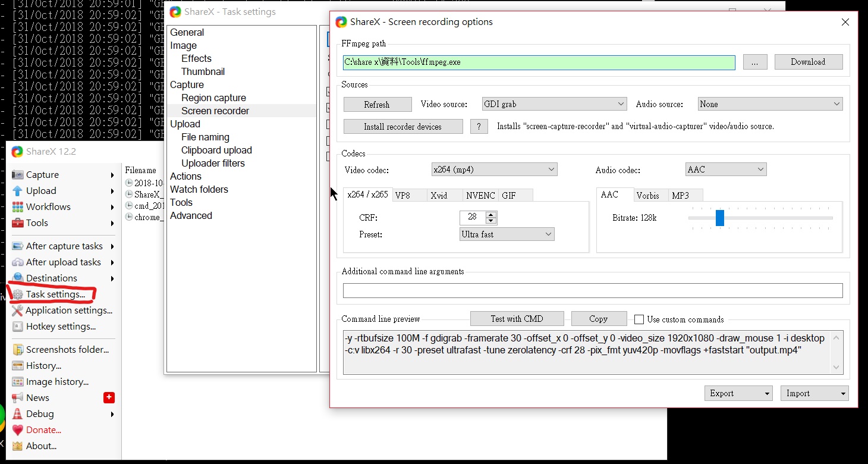868x464 pixels.
Task: Click the Upload arrow icon in ShareX menu
Action: tap(18, 191)
